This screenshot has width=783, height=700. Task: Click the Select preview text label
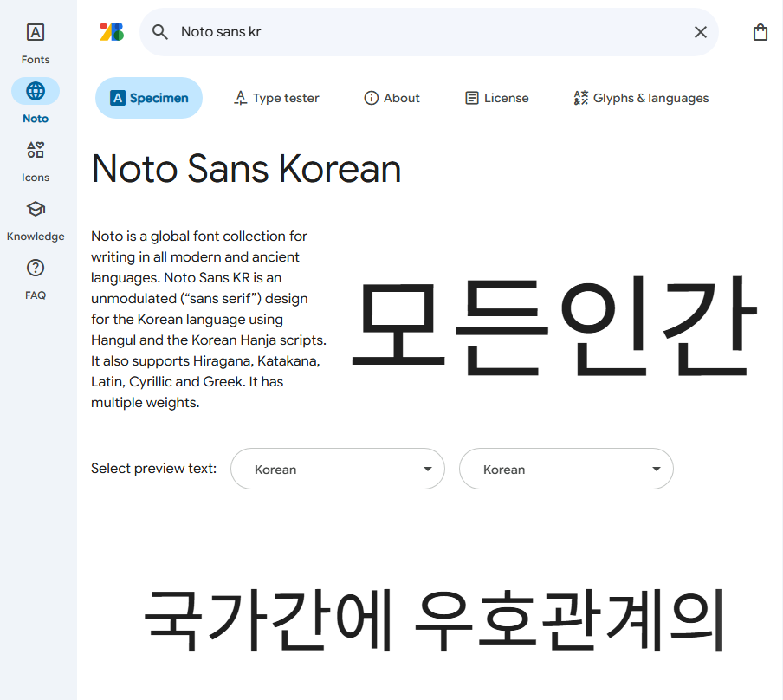point(154,468)
